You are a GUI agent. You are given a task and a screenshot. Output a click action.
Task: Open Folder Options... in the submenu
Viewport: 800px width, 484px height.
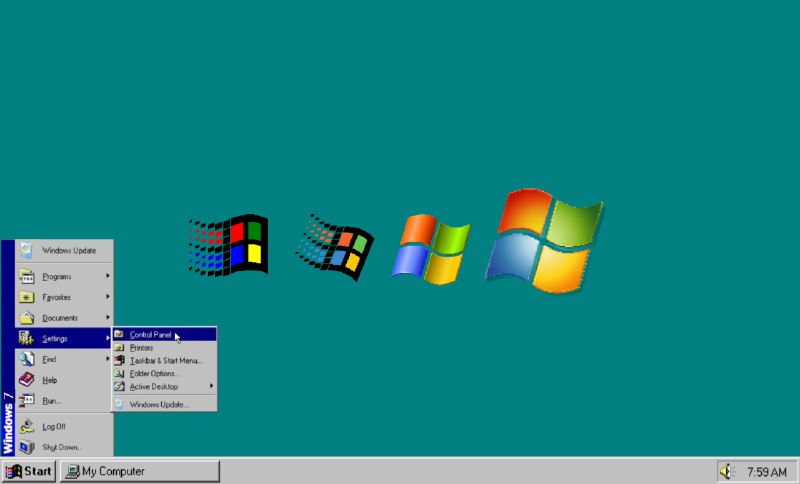tap(165, 373)
